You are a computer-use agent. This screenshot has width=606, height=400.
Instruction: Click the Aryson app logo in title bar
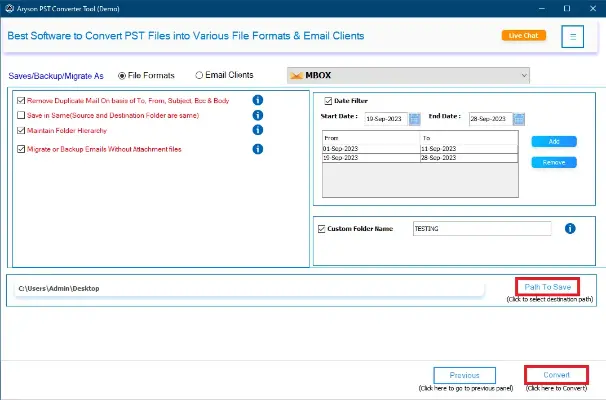(x=9, y=9)
